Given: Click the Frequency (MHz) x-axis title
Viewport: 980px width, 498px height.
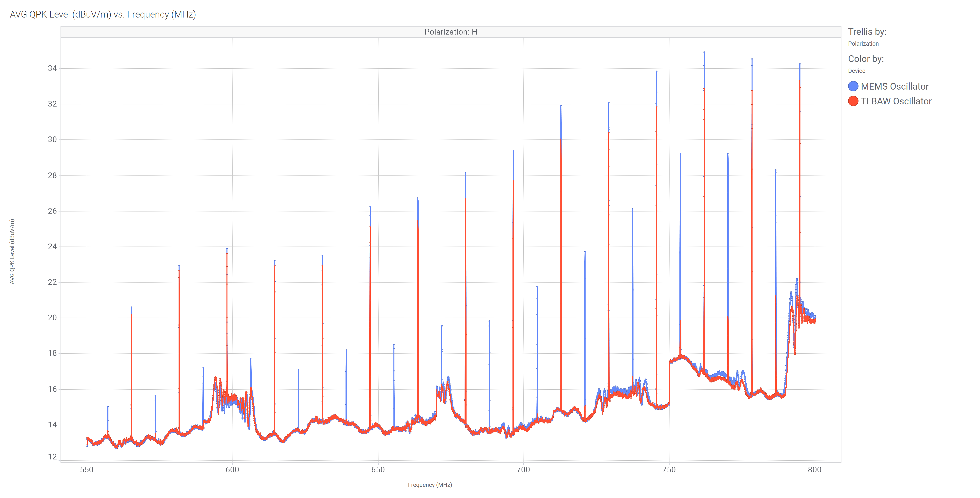Looking at the screenshot, I should pyautogui.click(x=429, y=485).
